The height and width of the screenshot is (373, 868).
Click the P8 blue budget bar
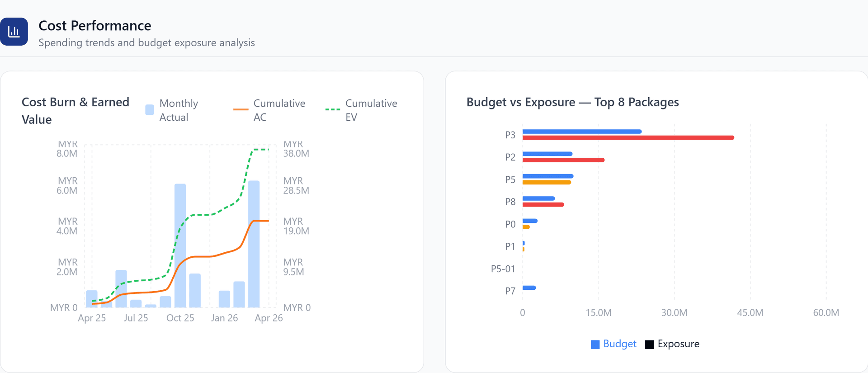(539, 198)
